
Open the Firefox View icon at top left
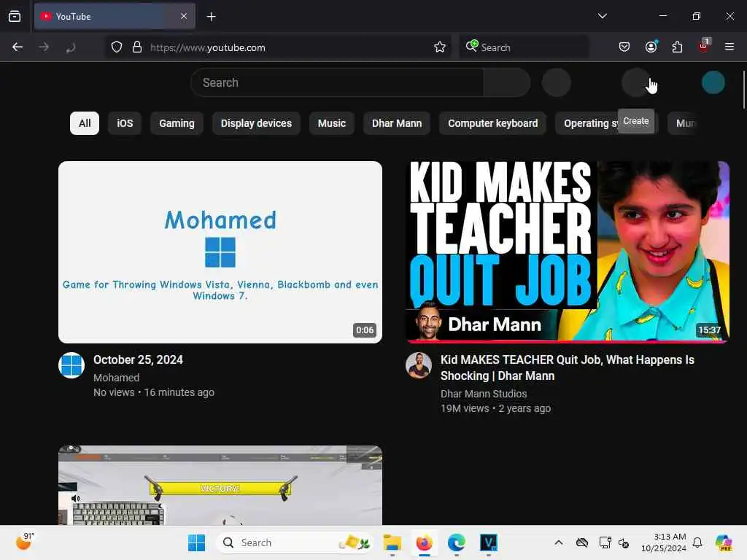click(15, 17)
